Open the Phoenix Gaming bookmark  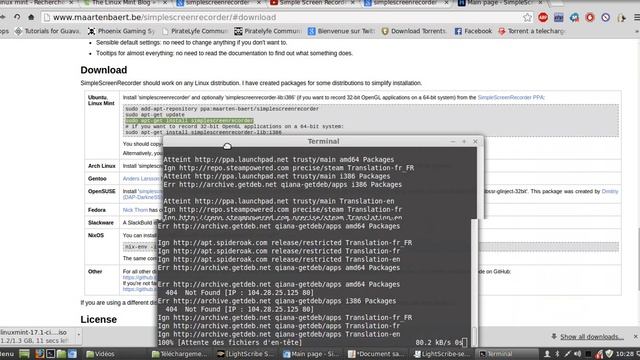(x=121, y=31)
